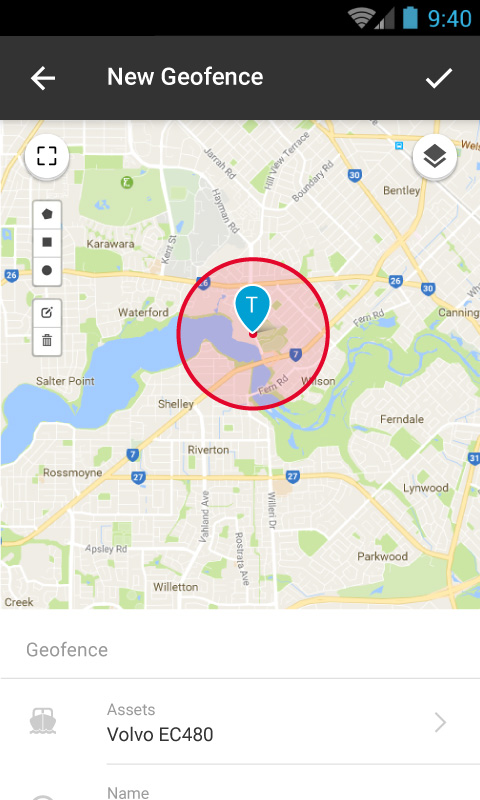This screenshot has height=800, width=480.
Task: Choose the edit shape tool
Action: 47,312
